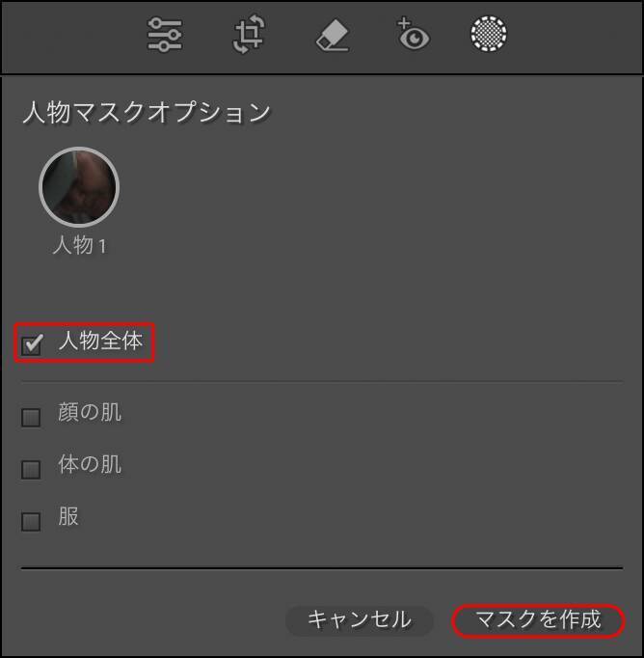Click the 体の肌 label text
The height and width of the screenshot is (658, 644).
[x=90, y=464]
